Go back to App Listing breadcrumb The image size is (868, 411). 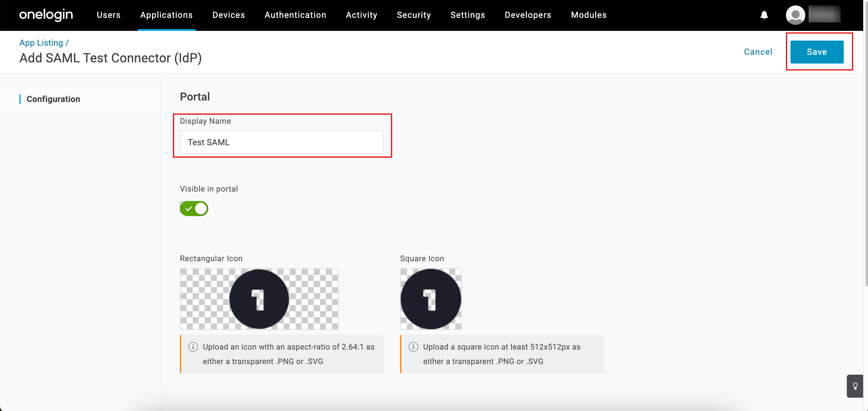coord(41,43)
